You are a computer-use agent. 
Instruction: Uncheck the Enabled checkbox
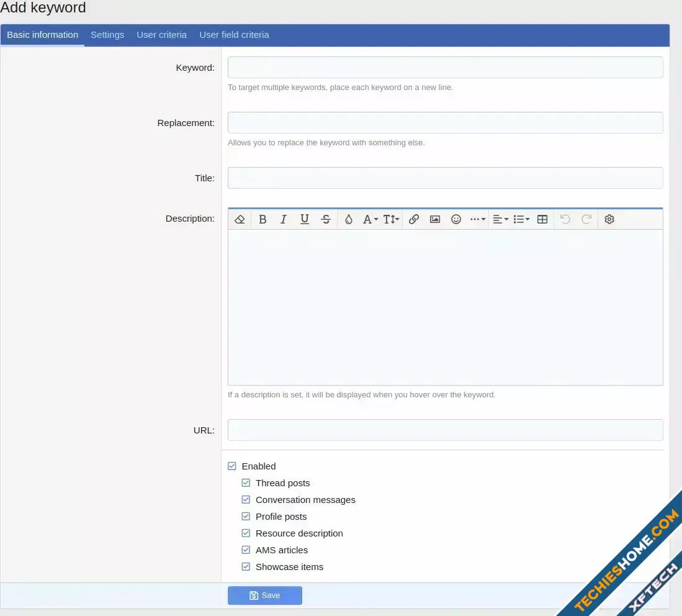(232, 466)
